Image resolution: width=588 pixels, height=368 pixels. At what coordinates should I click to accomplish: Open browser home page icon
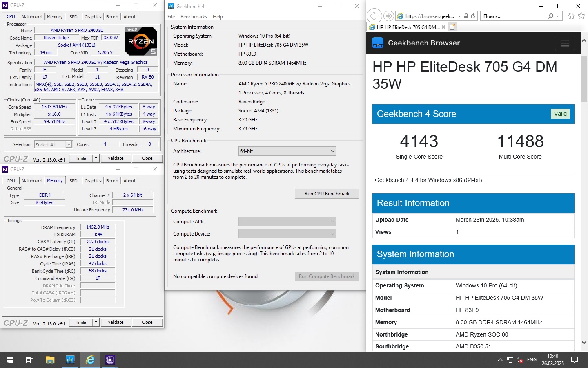coord(571,16)
